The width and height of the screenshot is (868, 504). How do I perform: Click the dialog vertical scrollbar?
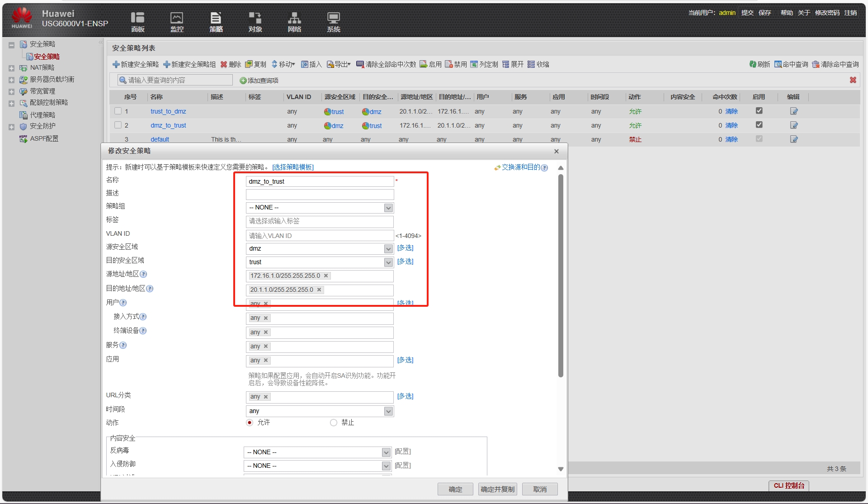[561, 276]
